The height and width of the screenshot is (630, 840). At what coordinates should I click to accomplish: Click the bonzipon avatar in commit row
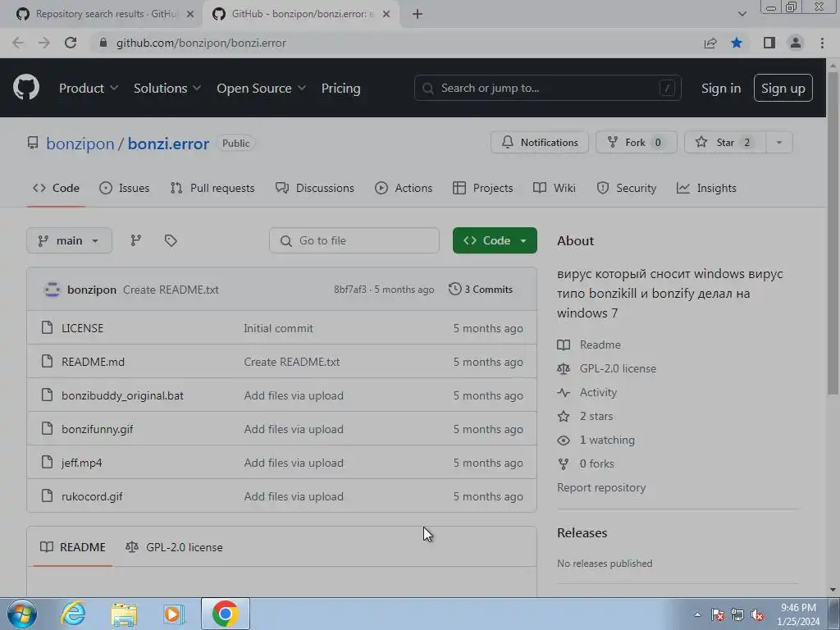point(52,290)
